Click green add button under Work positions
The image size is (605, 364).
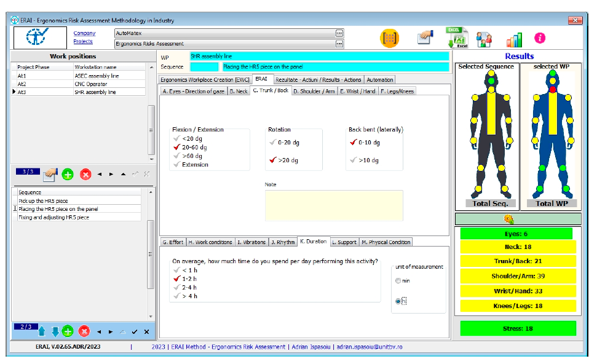point(68,175)
